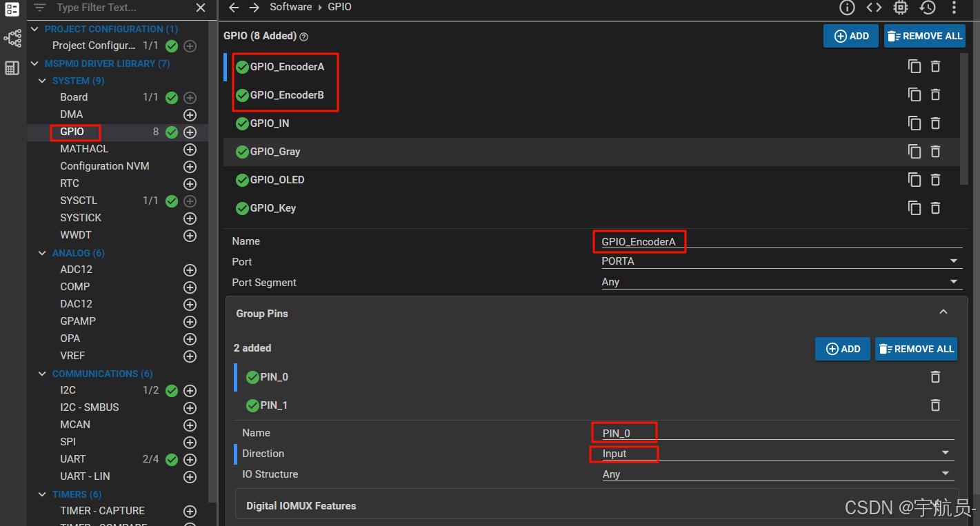
Task: Duplicate GPIO_IN instance
Action: [x=914, y=123]
